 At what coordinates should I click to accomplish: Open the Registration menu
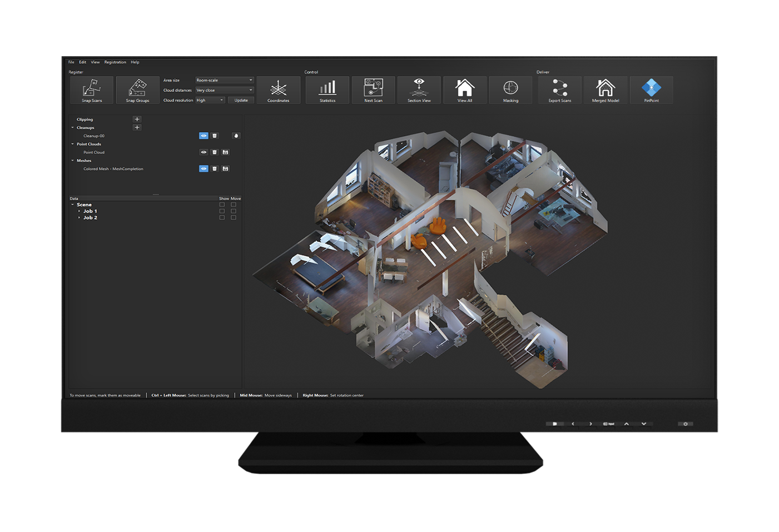pyautogui.click(x=115, y=62)
